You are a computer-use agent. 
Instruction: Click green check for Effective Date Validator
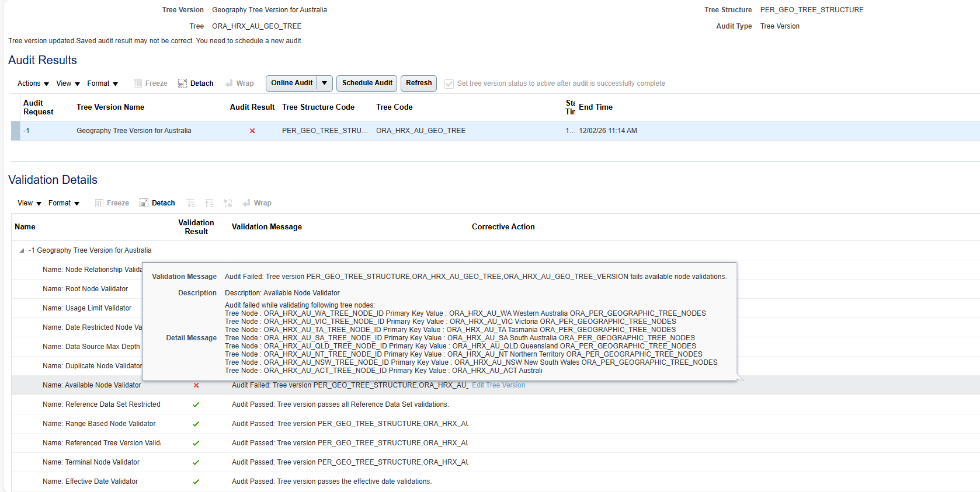(196, 481)
